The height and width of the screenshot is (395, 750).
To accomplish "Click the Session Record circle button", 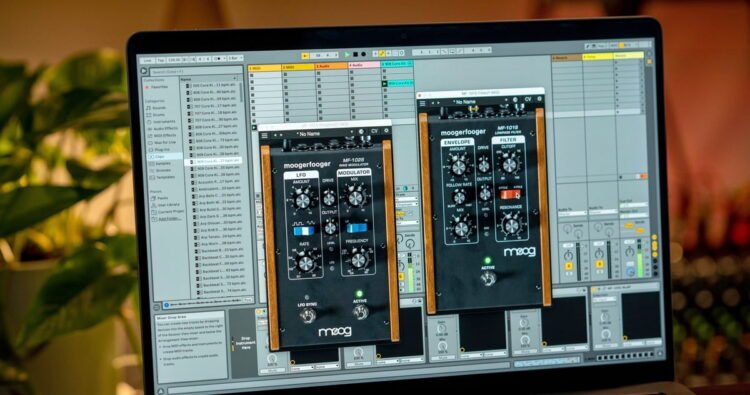I will pos(401,53).
